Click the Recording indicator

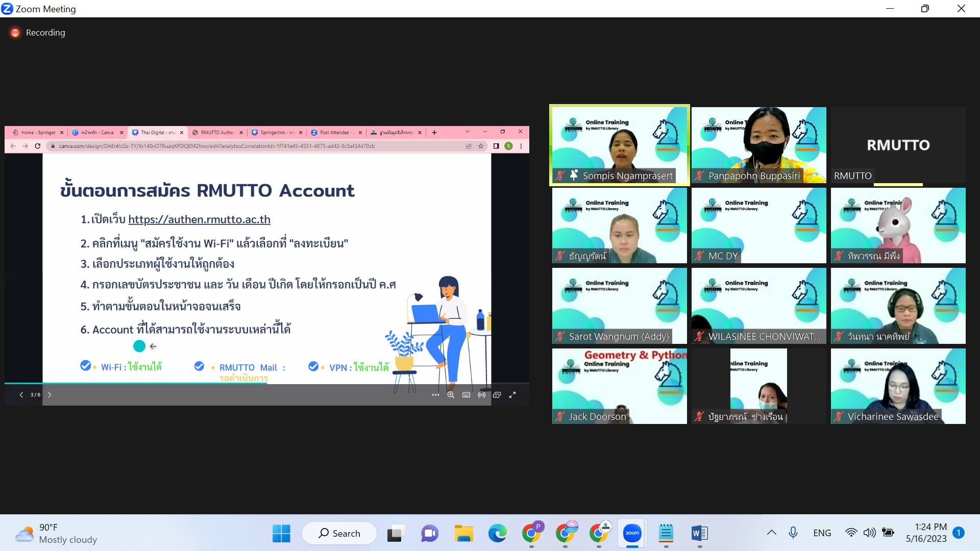[38, 33]
